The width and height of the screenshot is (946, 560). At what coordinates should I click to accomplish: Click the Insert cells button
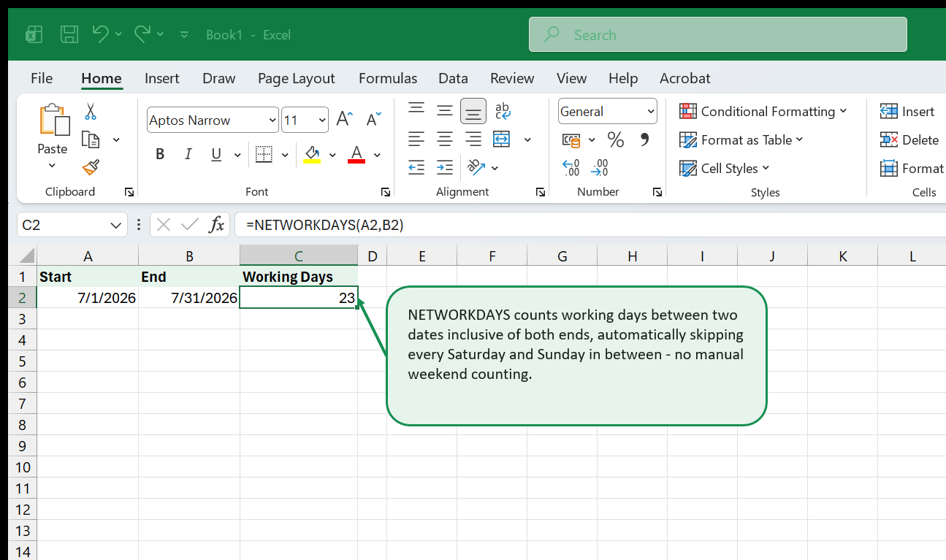pos(908,111)
